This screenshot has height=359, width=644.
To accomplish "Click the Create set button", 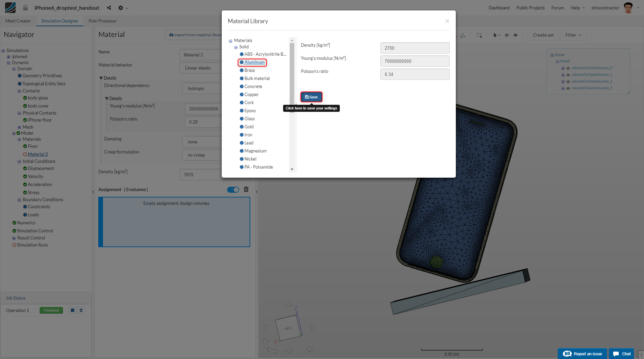I will click(543, 35).
